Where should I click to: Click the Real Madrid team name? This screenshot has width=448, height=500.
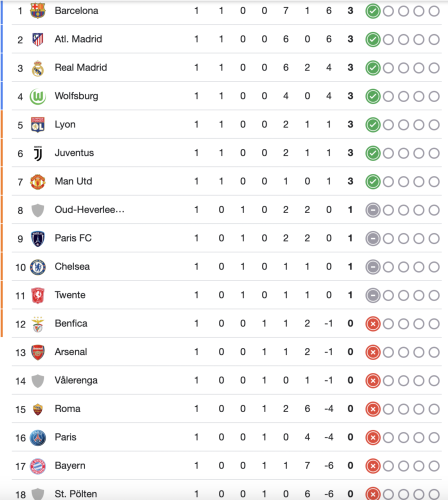[x=80, y=67]
